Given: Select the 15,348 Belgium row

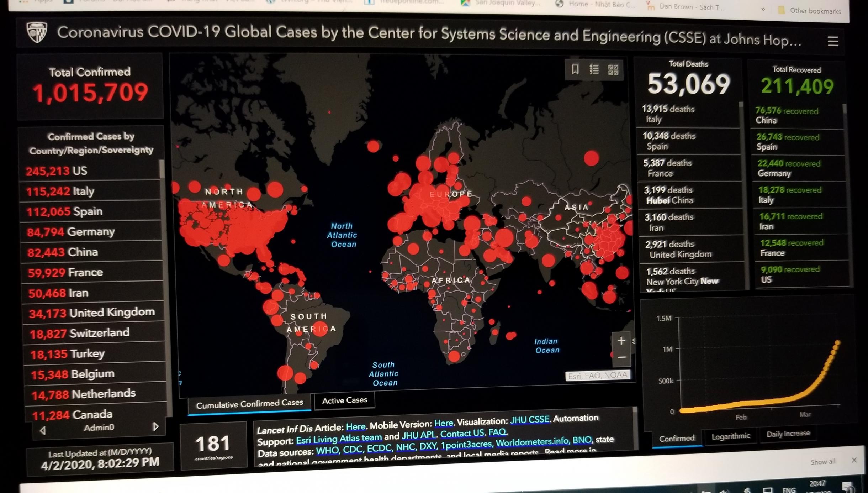Looking at the screenshot, I should pos(95,374).
